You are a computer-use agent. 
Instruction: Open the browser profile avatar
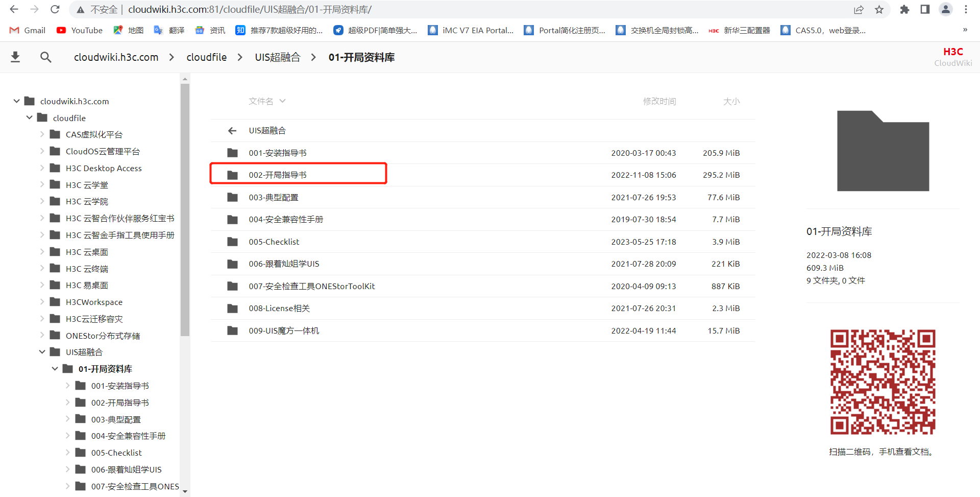(946, 10)
